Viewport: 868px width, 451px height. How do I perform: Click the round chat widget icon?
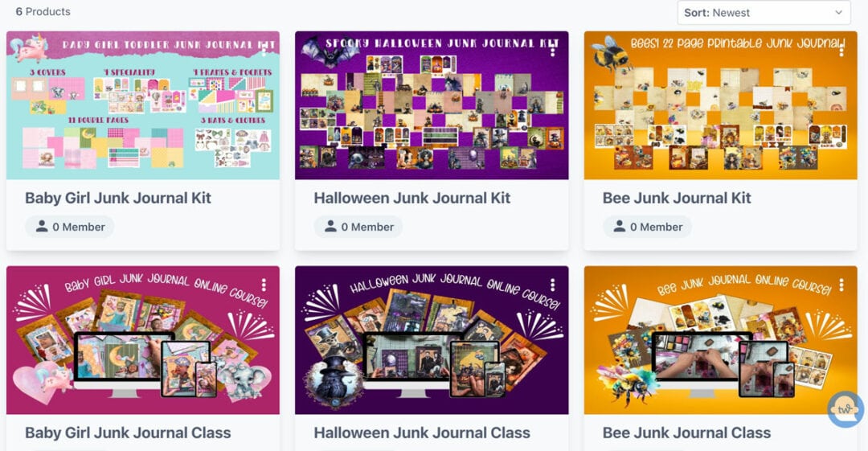tap(845, 409)
